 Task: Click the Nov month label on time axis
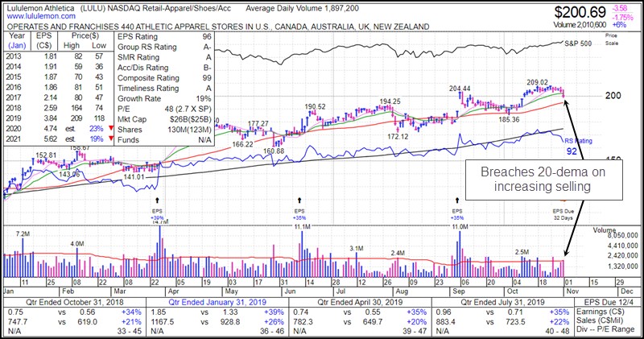(572, 291)
